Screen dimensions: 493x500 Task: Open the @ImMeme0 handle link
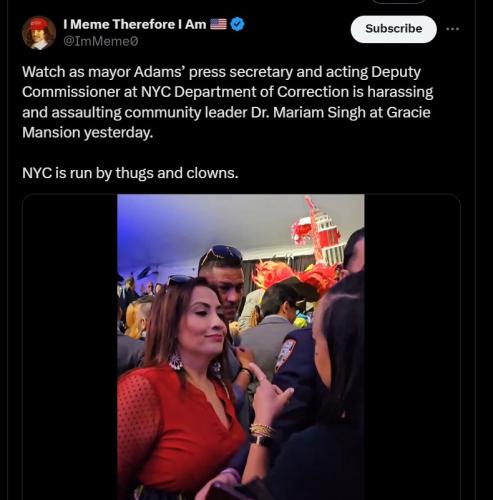[100, 41]
